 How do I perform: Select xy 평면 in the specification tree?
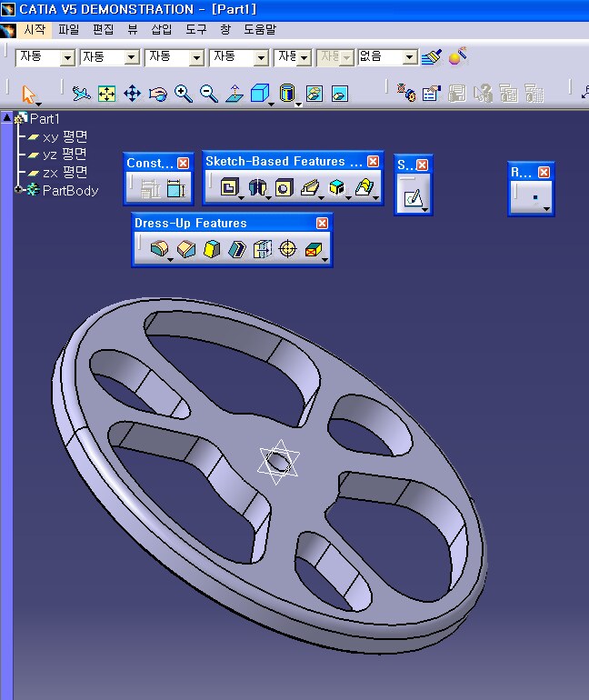[x=65, y=136]
